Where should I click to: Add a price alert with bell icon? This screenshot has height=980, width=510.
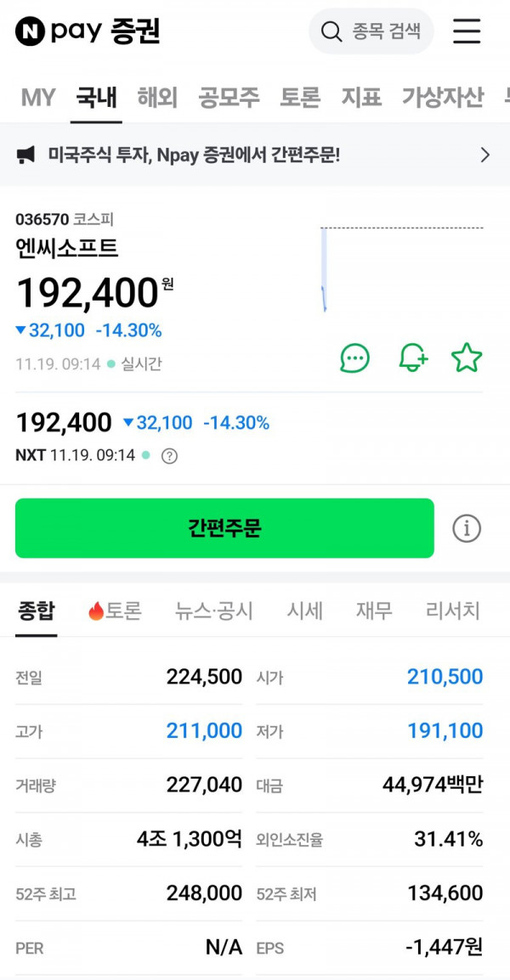click(x=412, y=358)
